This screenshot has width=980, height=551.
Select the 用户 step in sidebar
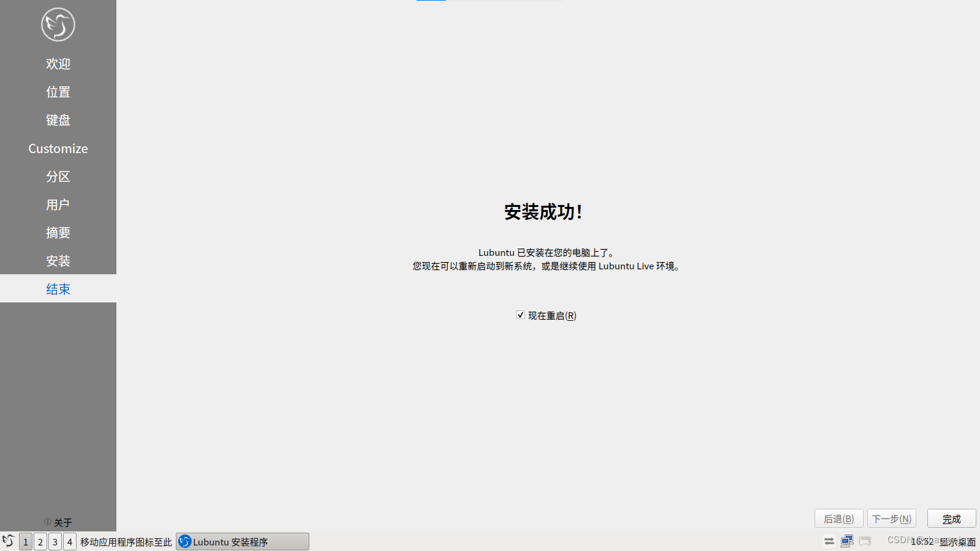click(x=58, y=204)
